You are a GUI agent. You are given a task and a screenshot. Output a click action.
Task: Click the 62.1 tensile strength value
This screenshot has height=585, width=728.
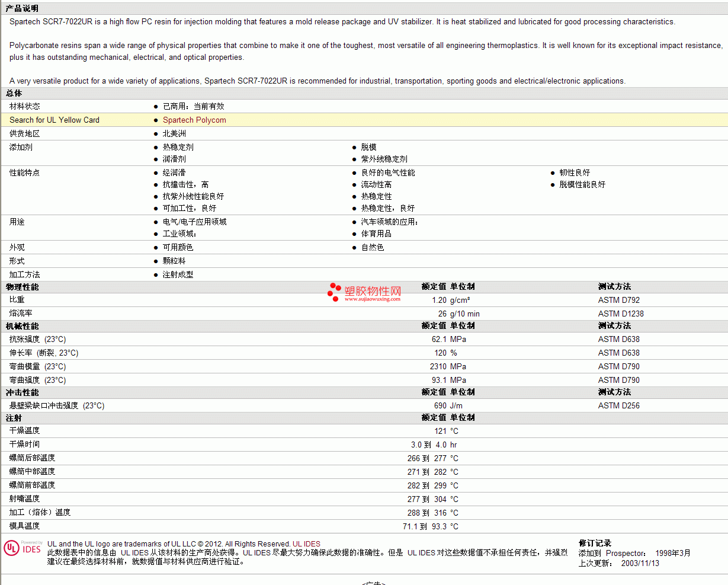(439, 339)
